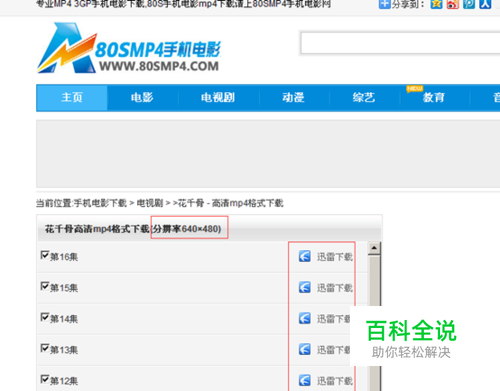Image resolution: width=500 pixels, height=391 pixels.
Task: Uncheck the 第12集 checkbox
Action: (x=45, y=379)
